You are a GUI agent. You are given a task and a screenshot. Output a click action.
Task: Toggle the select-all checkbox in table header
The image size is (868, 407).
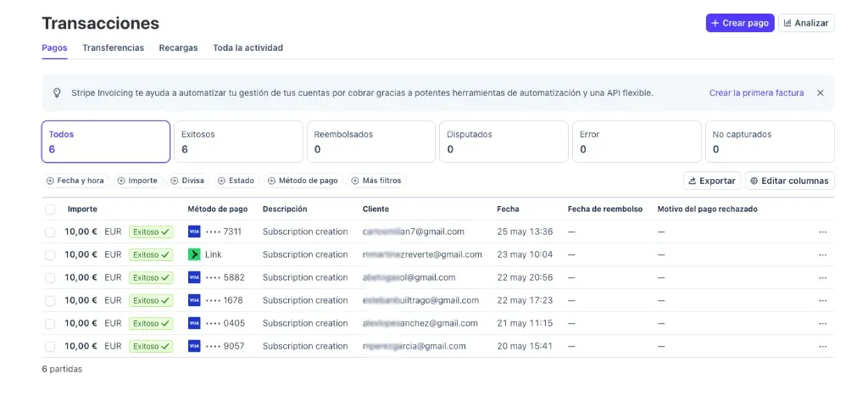[50, 209]
